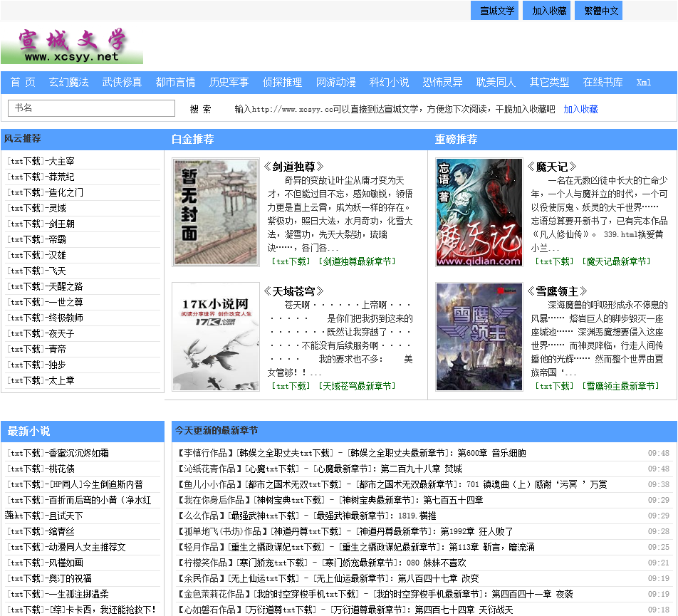
Task: Click the 《天域苍穹》 title link
Action: click(x=294, y=291)
